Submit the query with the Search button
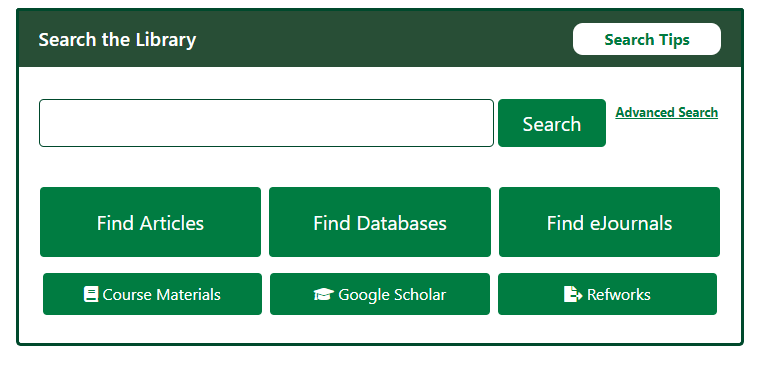The image size is (763, 370). coord(552,123)
